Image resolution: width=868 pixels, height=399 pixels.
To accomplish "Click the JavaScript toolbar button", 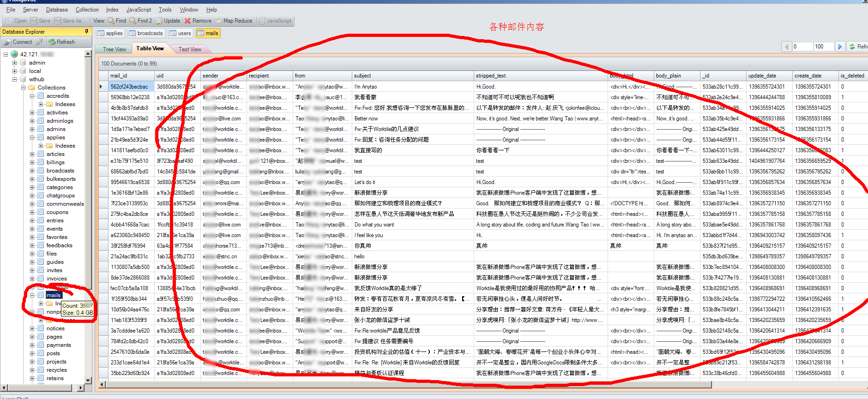I will click(x=275, y=21).
